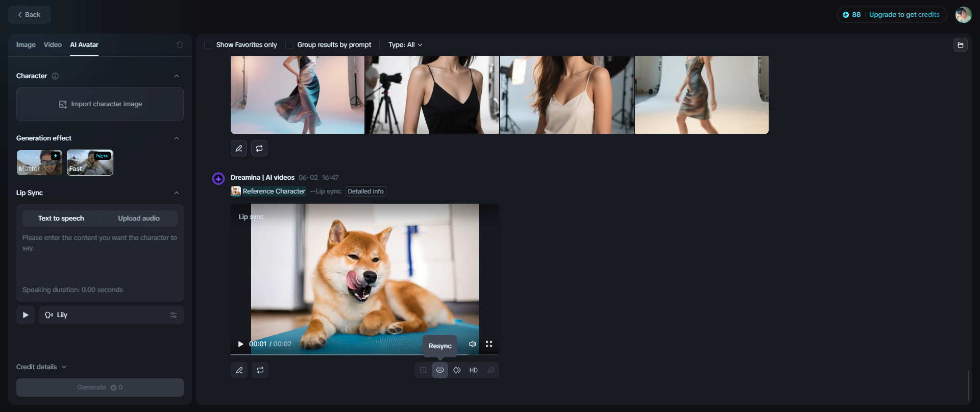Image resolution: width=980 pixels, height=412 pixels.
Task: Open the Type: All filter dropdown
Action: coord(405,45)
